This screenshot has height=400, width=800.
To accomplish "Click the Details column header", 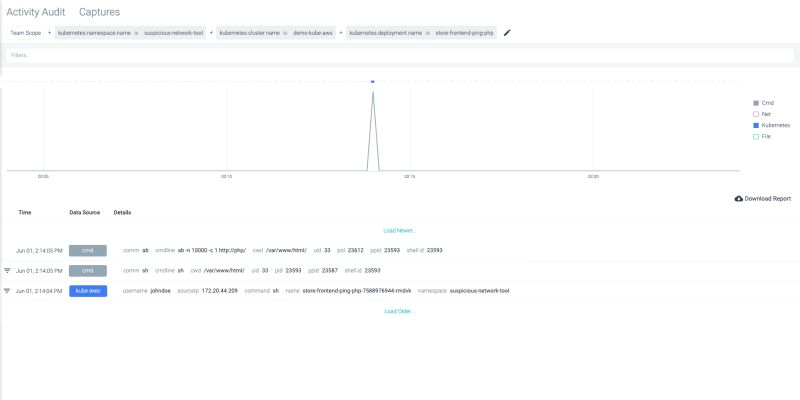I will coord(122,212).
